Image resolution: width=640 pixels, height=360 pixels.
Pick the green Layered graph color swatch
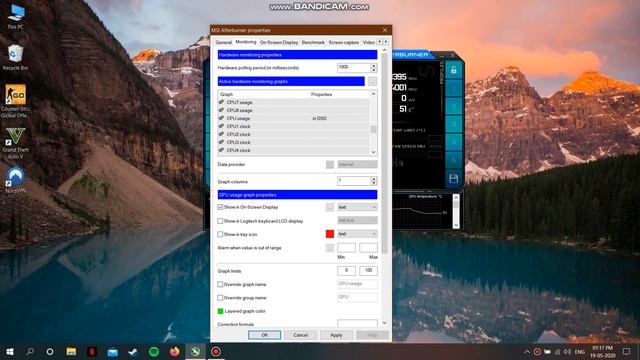click(220, 311)
